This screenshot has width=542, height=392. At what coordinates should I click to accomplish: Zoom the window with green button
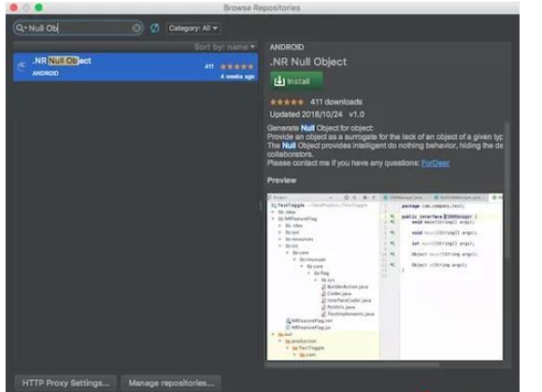tap(38, 7)
